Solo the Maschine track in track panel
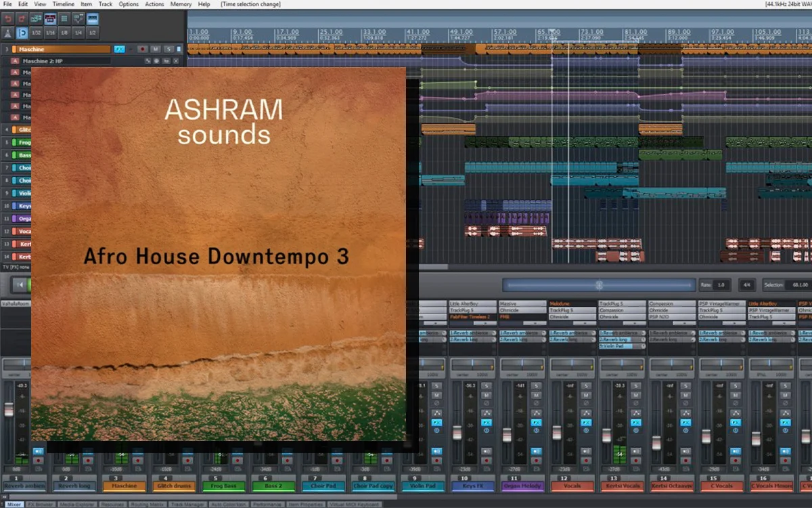Image resolution: width=812 pixels, height=508 pixels. click(x=168, y=49)
